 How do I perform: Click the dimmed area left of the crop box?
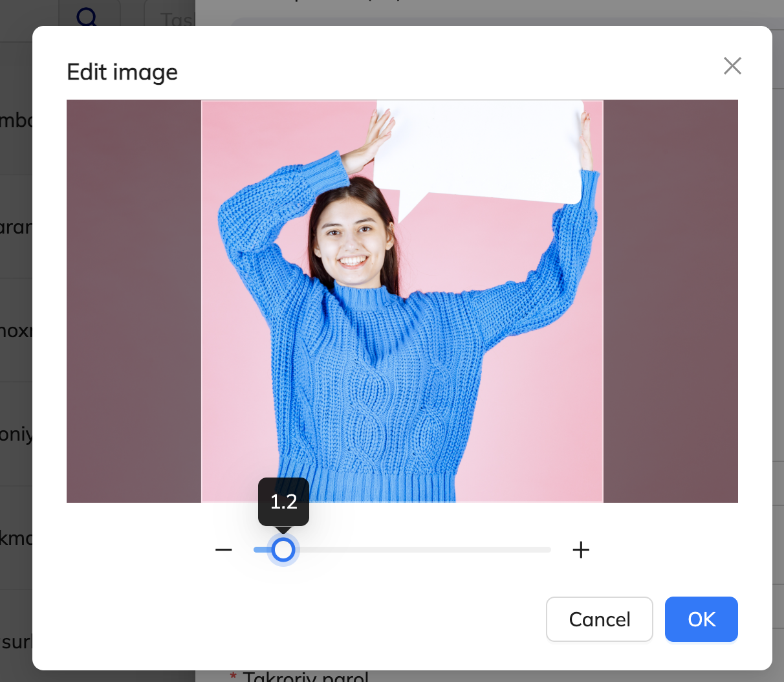[x=133, y=301]
